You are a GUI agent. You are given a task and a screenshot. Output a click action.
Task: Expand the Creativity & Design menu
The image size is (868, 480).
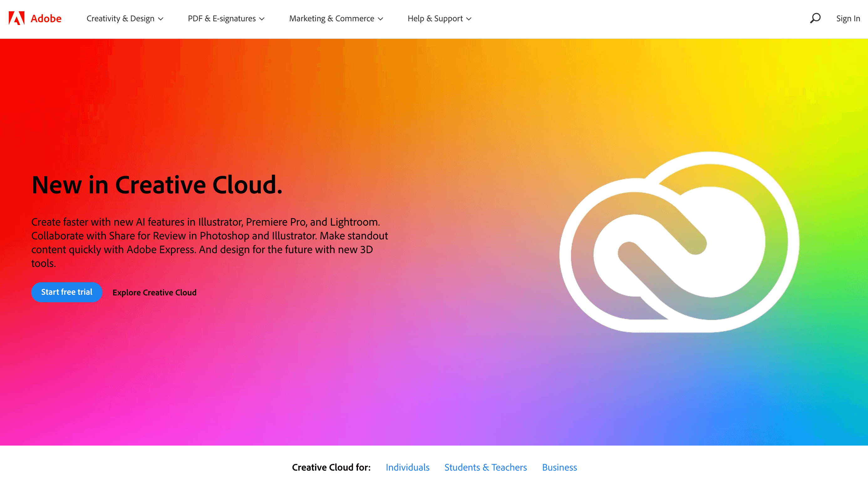click(x=125, y=18)
